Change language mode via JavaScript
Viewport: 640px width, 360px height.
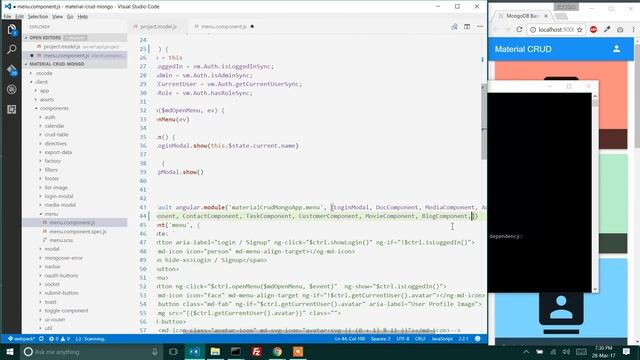pos(442,339)
